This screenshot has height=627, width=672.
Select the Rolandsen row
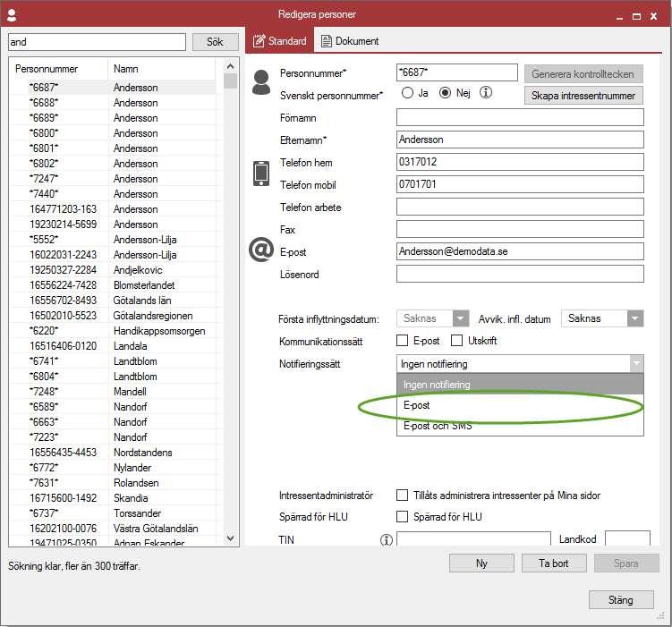(113, 483)
